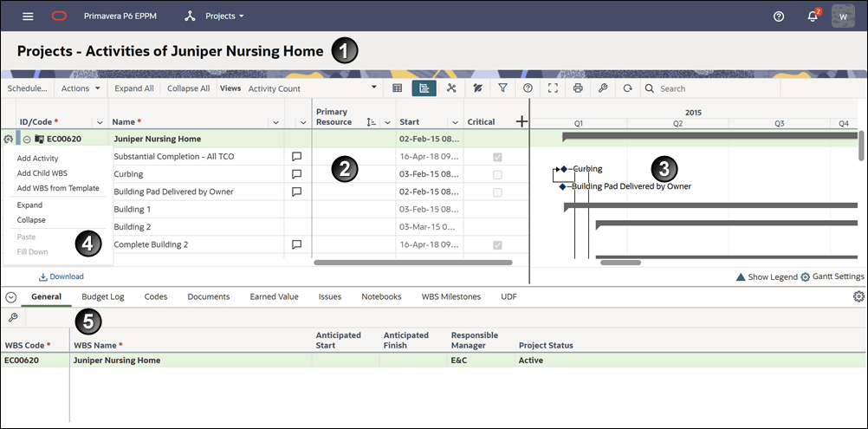Click the bars formatting icon in toolbar
This screenshot has height=429, width=868.
[x=477, y=88]
